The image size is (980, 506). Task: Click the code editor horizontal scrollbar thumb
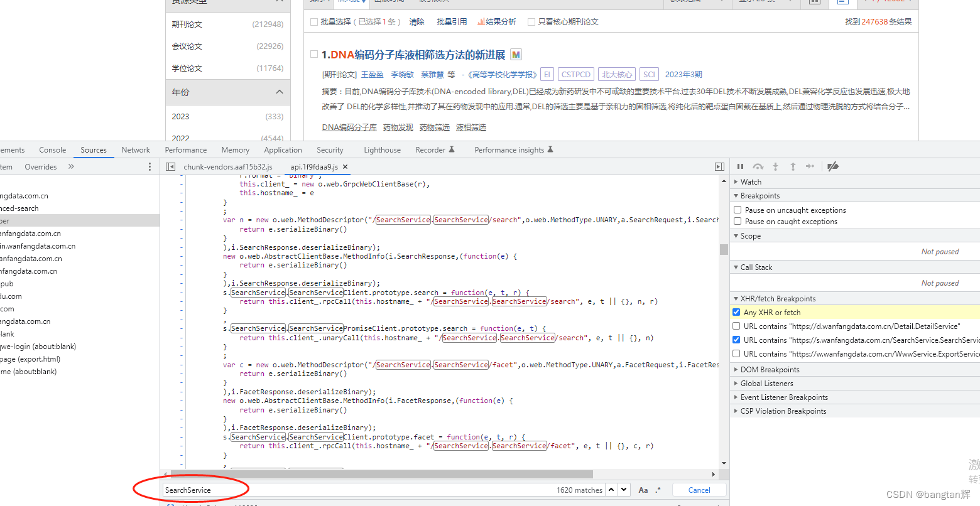point(382,474)
